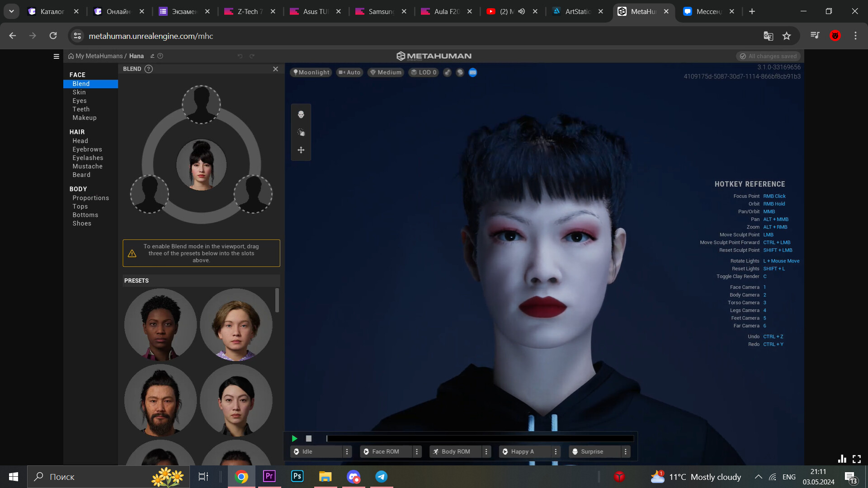Navigate to My MetaHumans breadcrumb link
The height and width of the screenshot is (488, 868).
pos(99,56)
